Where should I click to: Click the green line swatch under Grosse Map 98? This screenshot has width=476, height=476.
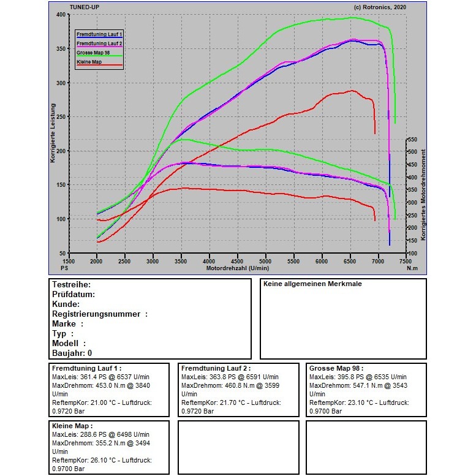point(99,56)
